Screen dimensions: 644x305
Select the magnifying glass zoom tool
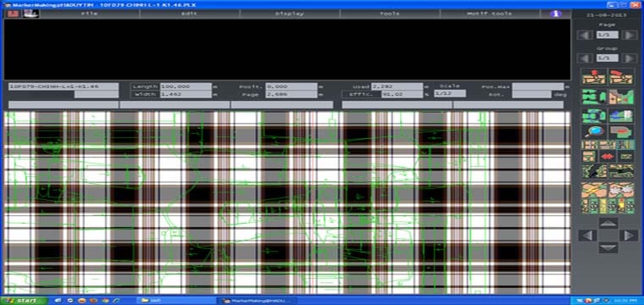coord(594,132)
